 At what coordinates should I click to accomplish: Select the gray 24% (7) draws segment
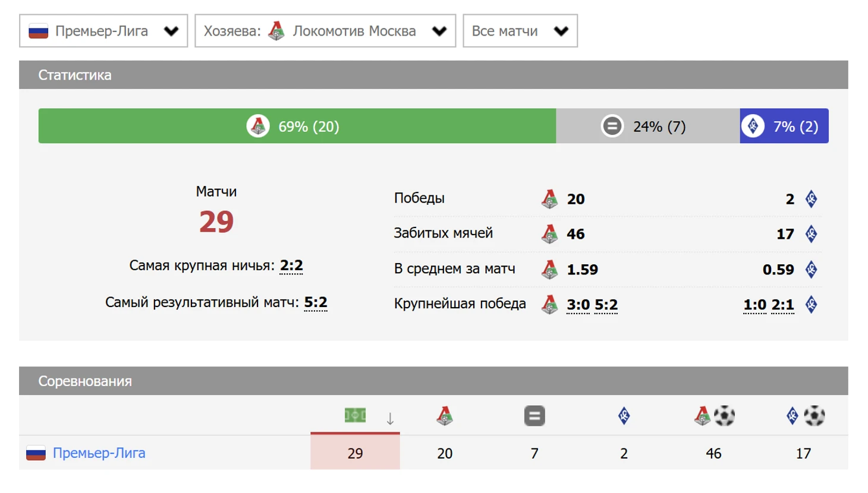click(648, 126)
